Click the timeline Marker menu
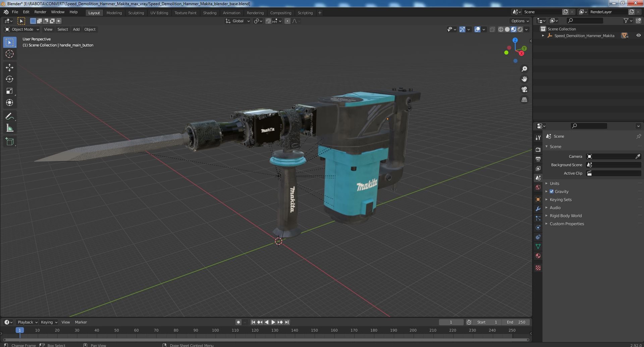The height and width of the screenshot is (347, 644). [81, 322]
